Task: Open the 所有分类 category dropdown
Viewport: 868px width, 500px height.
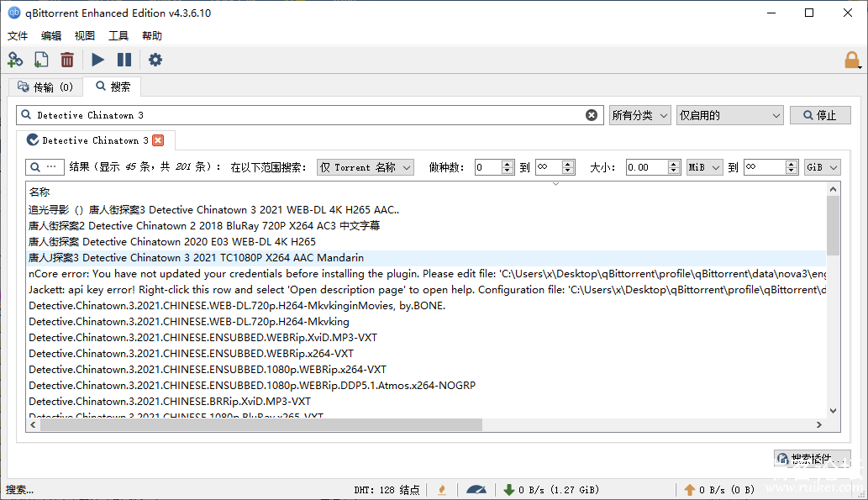Action: (640, 115)
